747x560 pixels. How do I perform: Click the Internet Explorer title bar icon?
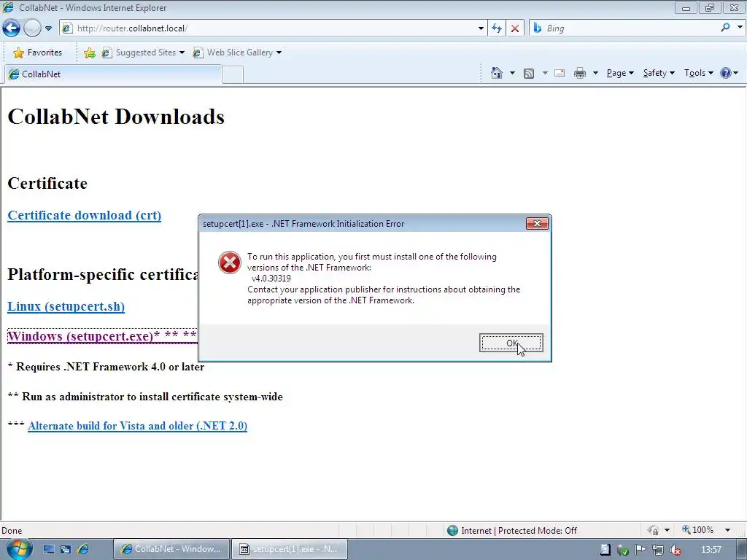click(8, 7)
